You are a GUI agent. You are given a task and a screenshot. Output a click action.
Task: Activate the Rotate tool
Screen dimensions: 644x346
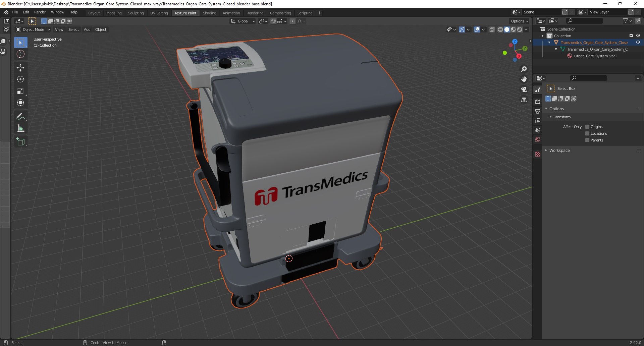(20, 79)
